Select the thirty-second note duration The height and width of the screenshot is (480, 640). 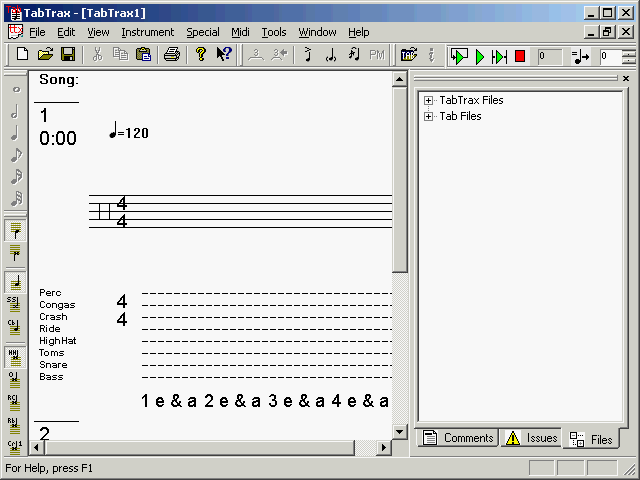click(x=16, y=199)
